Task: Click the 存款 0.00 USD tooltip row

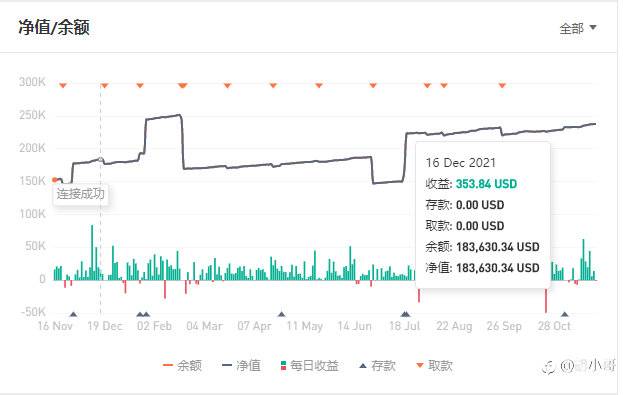Action: coord(465,205)
